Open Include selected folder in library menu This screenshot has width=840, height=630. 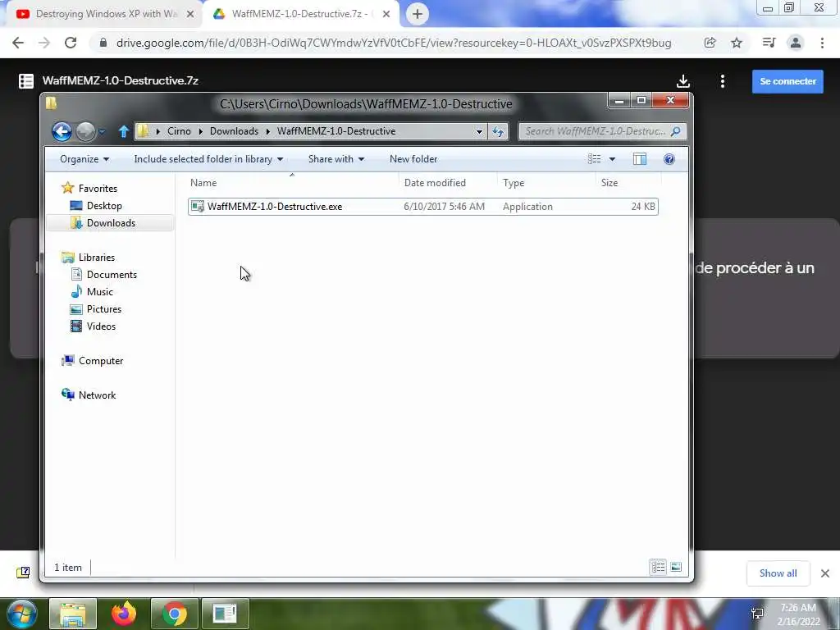208,159
